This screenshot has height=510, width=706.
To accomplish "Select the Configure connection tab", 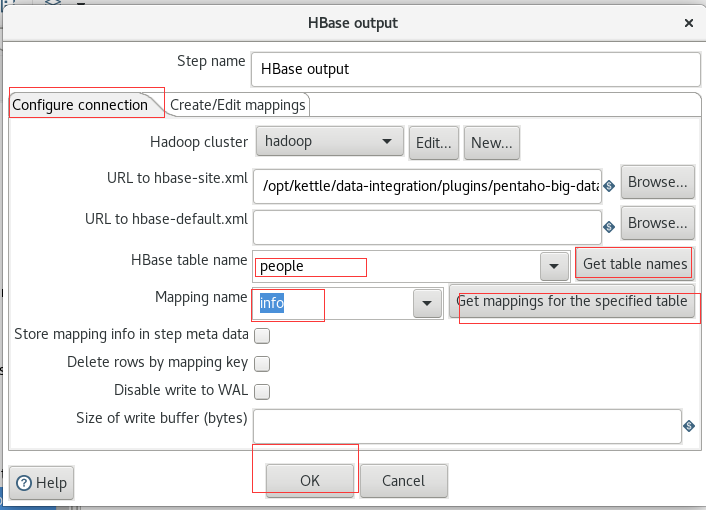I will 80,105.
